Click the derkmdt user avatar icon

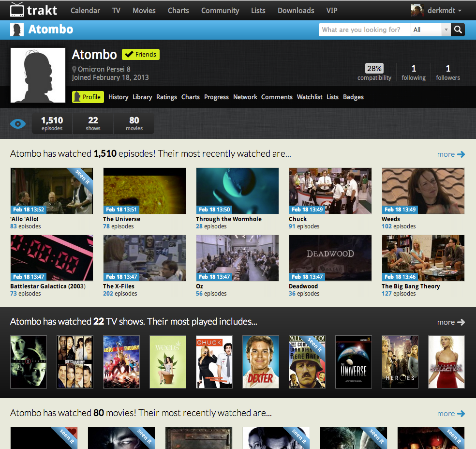point(417,10)
